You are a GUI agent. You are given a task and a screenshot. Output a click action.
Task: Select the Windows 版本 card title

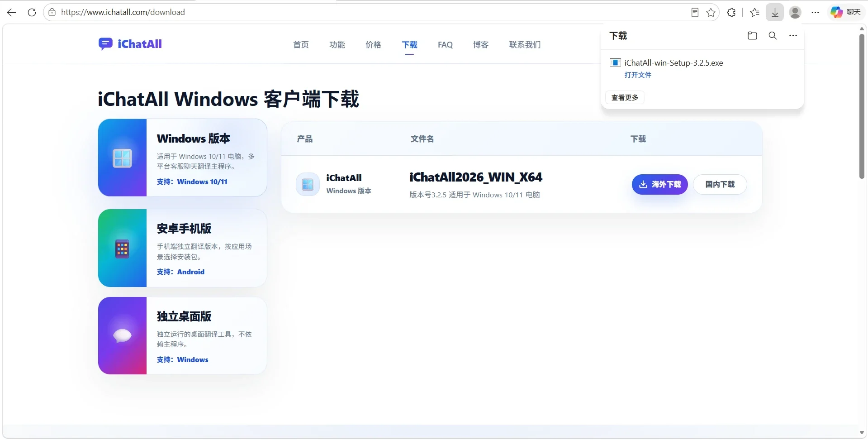click(x=194, y=139)
